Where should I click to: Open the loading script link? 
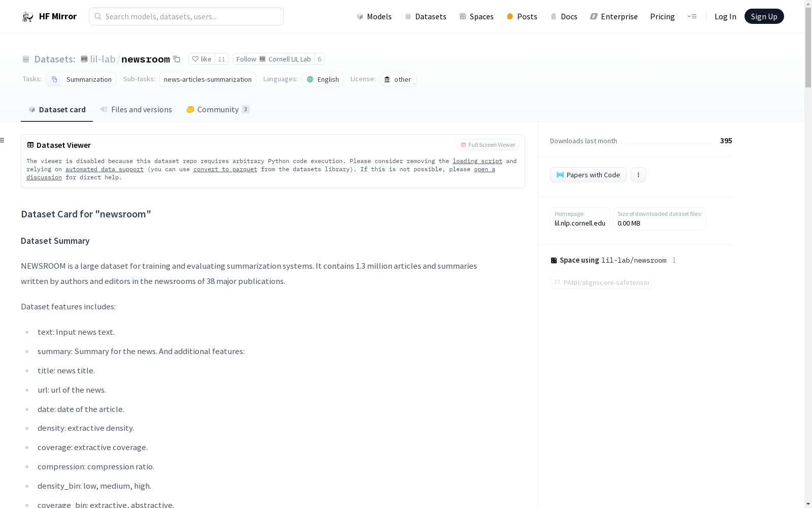[478, 161]
